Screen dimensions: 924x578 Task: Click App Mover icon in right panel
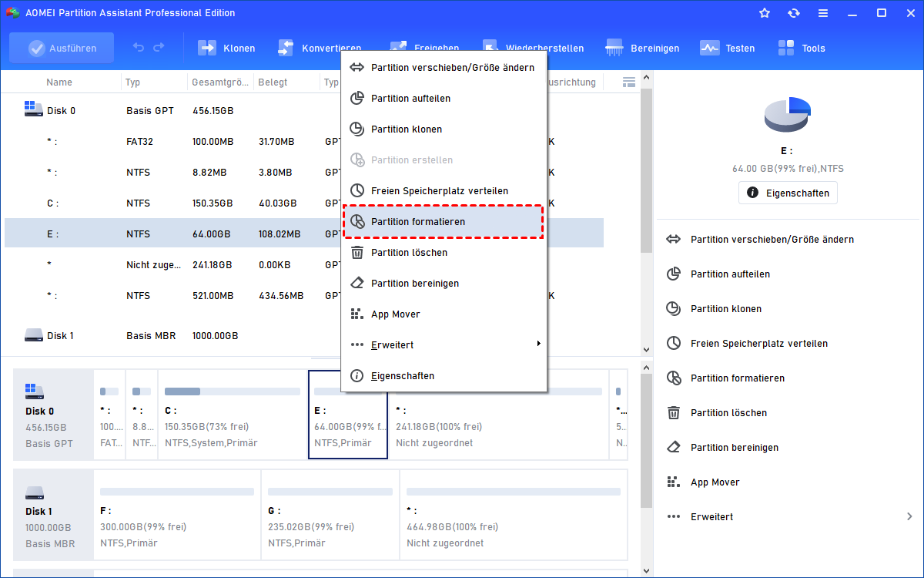pos(674,482)
